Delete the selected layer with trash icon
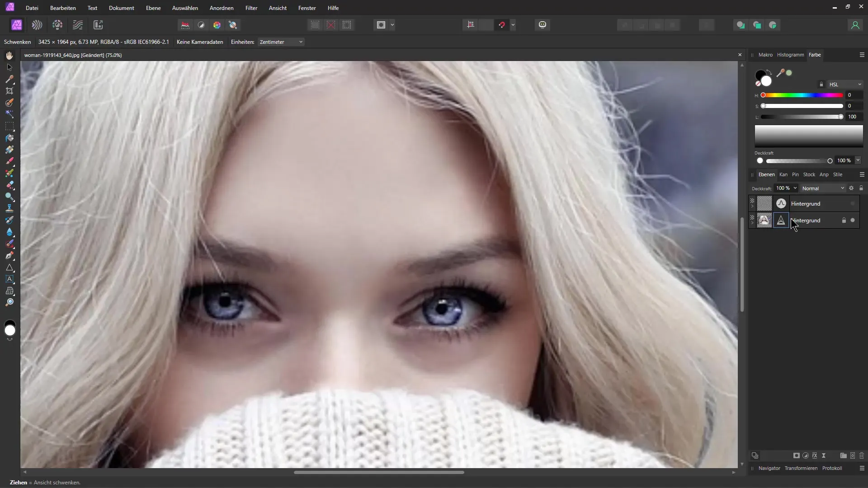Image resolution: width=868 pixels, height=488 pixels. pos(862,455)
